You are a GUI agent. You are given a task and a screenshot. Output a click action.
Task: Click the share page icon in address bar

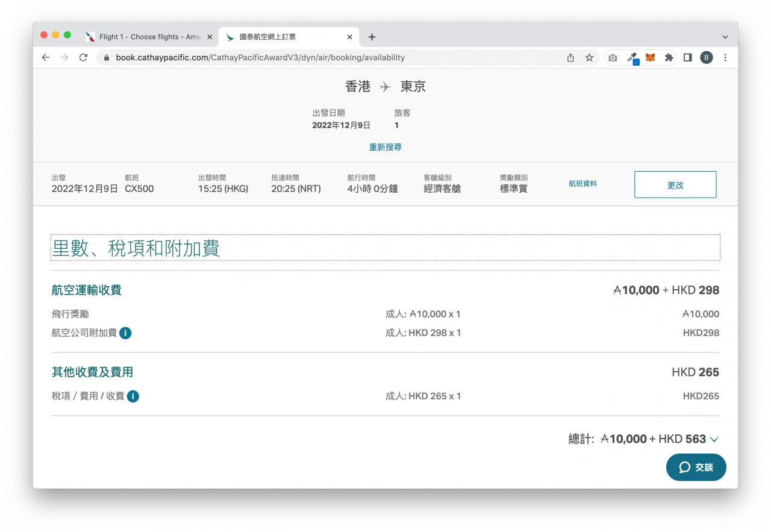click(x=570, y=57)
